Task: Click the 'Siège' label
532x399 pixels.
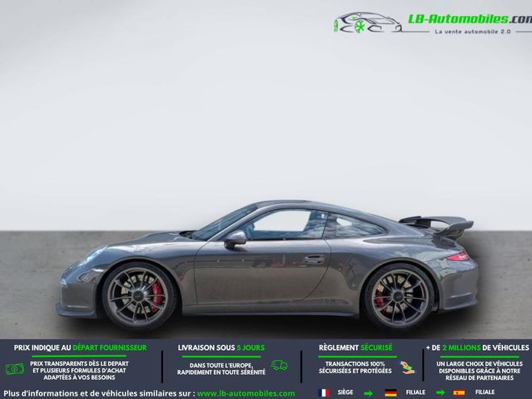Action: click(x=346, y=393)
